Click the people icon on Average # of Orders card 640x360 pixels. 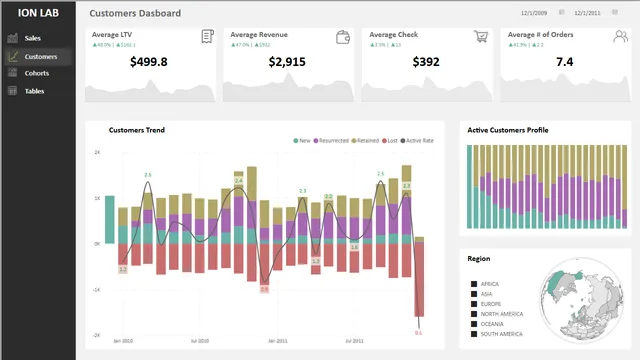620,36
